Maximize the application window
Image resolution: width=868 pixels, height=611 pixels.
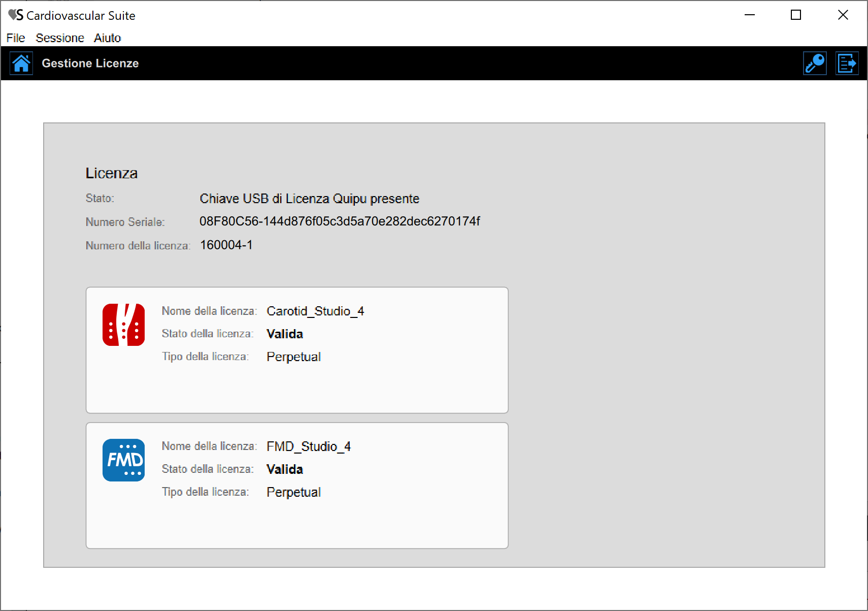(x=796, y=15)
